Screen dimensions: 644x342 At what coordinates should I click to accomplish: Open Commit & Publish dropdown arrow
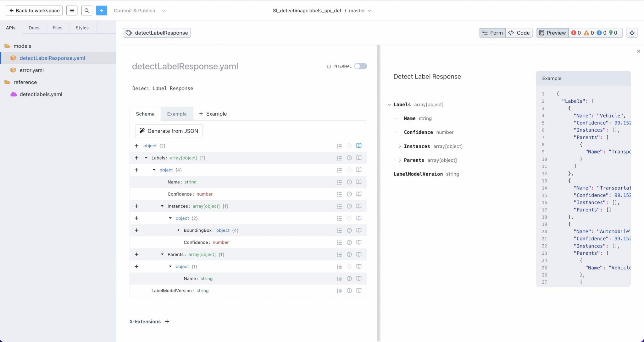click(x=163, y=11)
